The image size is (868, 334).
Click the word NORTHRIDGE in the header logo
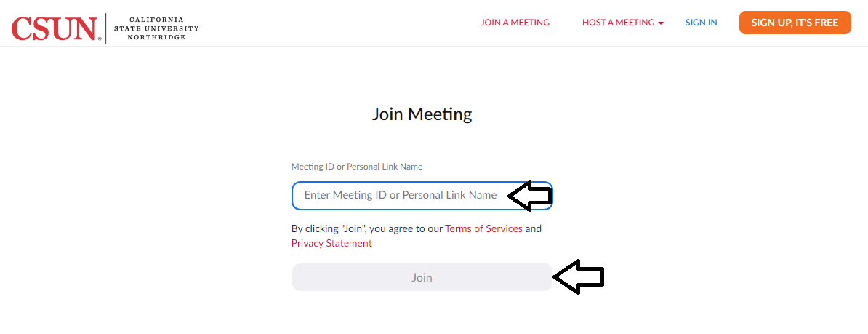click(156, 37)
